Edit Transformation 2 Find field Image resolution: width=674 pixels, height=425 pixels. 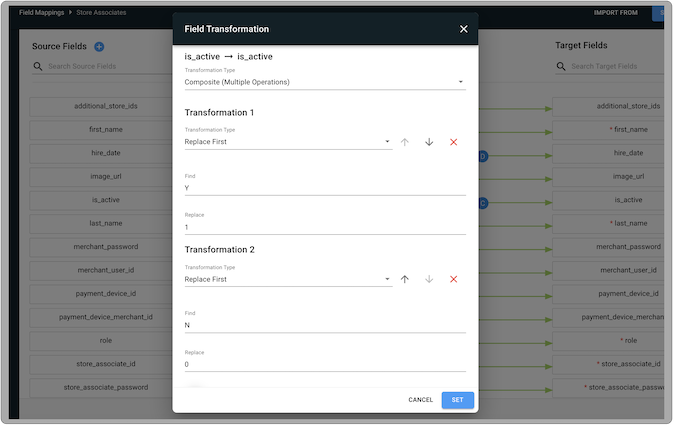pos(325,325)
